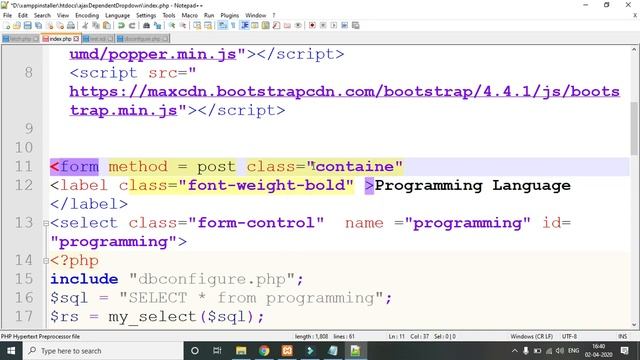Open XAMPP from the taskbar
The height and width of the screenshot is (360, 640).
(287, 351)
